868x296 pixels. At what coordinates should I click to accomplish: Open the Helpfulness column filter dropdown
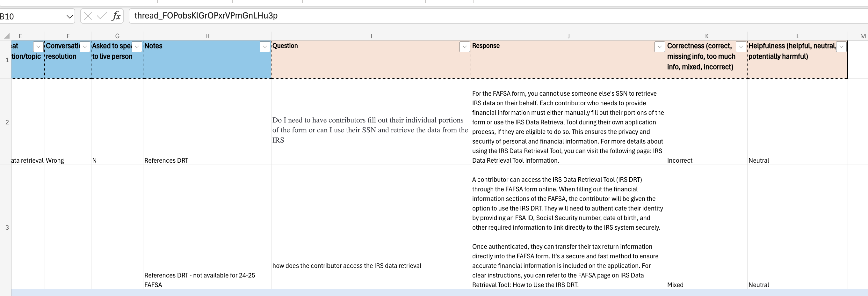tap(841, 47)
